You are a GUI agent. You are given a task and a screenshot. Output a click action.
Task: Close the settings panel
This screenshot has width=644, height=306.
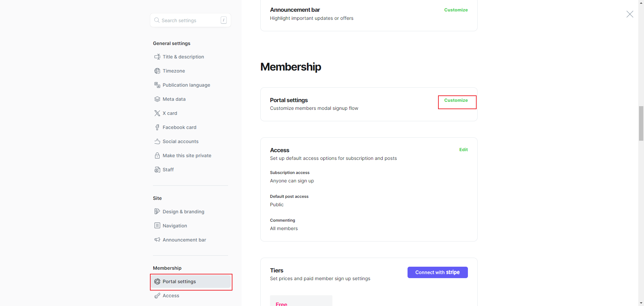pyautogui.click(x=630, y=14)
